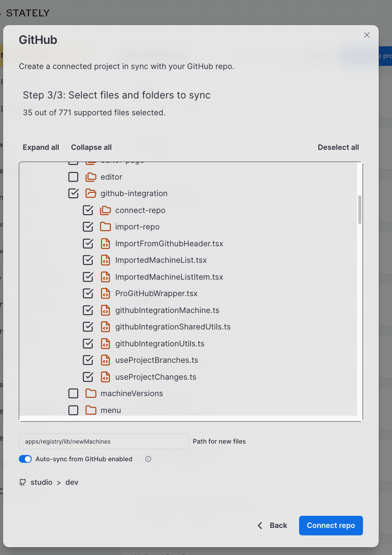Uncheck githubIntegrationMachine.ts
This screenshot has height=555, width=392.
88,310
